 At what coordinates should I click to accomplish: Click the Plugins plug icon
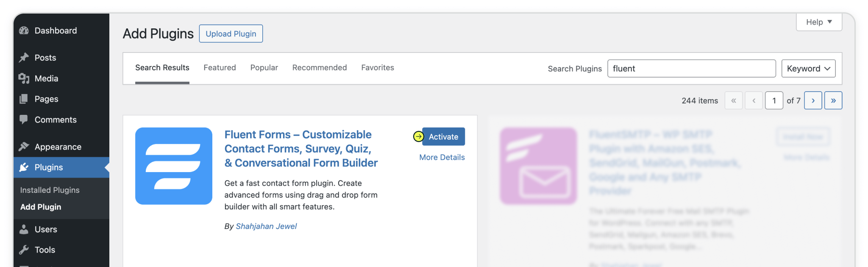tap(24, 167)
